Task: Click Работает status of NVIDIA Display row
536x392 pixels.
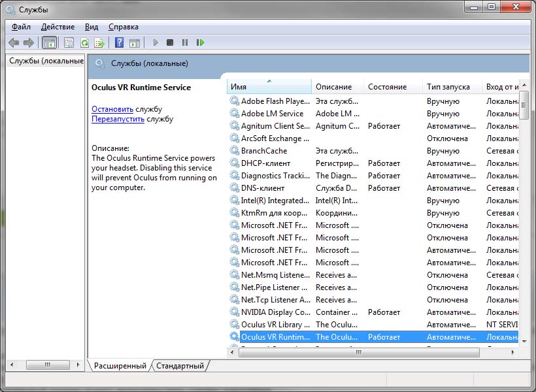Action: click(384, 312)
